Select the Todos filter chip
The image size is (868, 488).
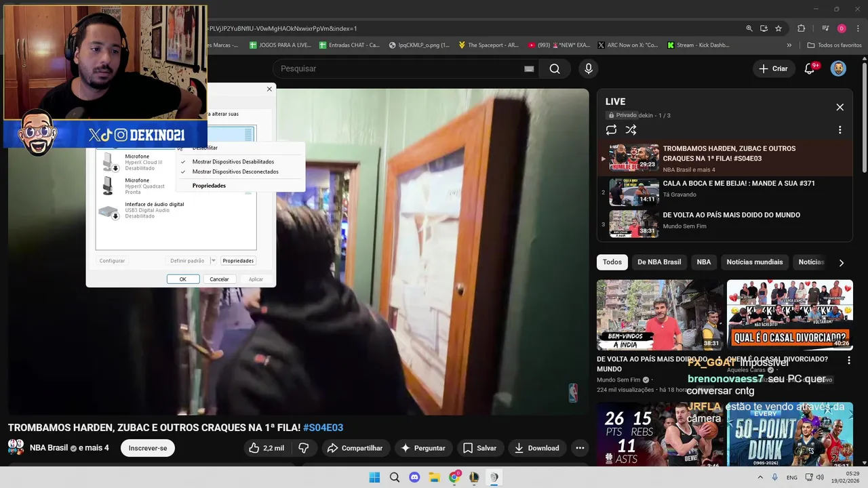(x=612, y=262)
